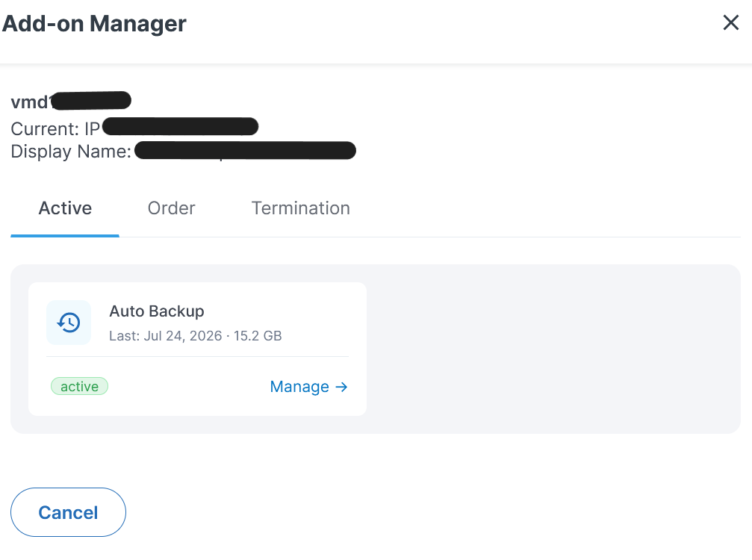Viewport: 752px width, 560px height.
Task: Click the redacted IP address value
Action: coord(180,127)
